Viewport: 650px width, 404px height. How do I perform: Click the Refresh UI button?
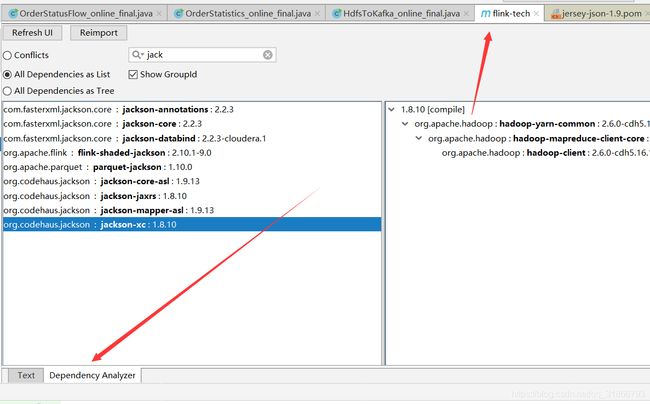(32, 33)
